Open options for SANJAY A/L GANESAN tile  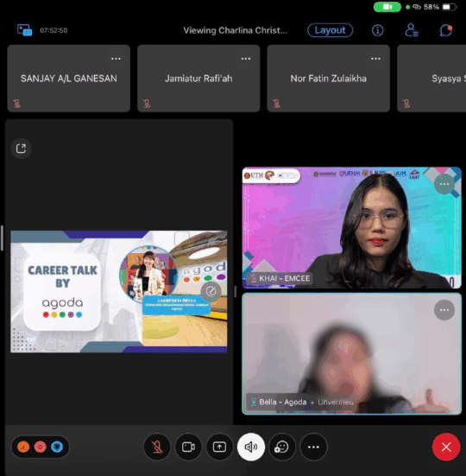116,59
